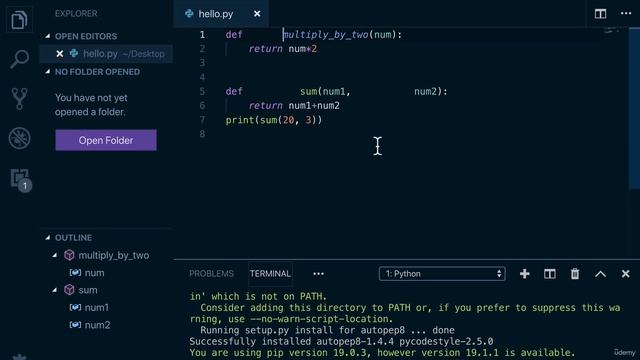The height and width of the screenshot is (360, 640).
Task: Switch to the Problems panel tab
Action: [211, 273]
